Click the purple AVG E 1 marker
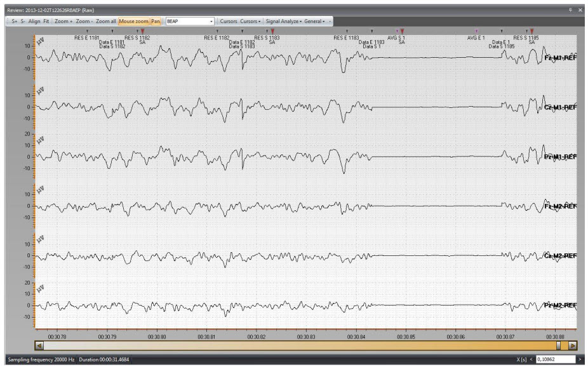 click(x=477, y=32)
